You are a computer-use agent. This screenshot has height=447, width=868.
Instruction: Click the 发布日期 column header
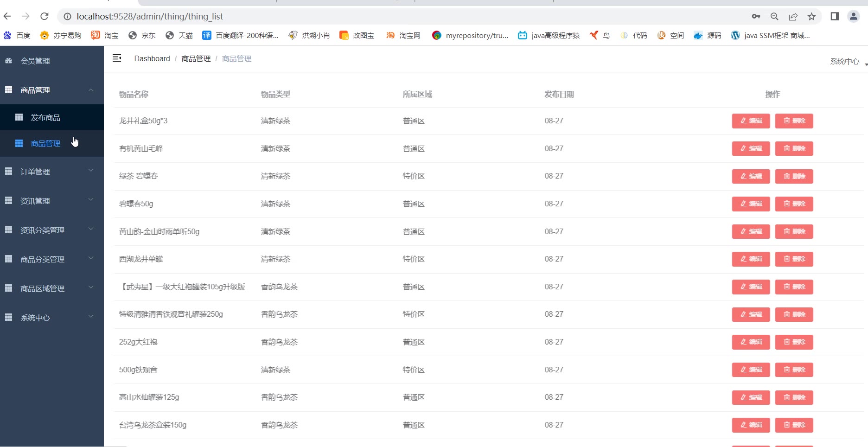[559, 94]
